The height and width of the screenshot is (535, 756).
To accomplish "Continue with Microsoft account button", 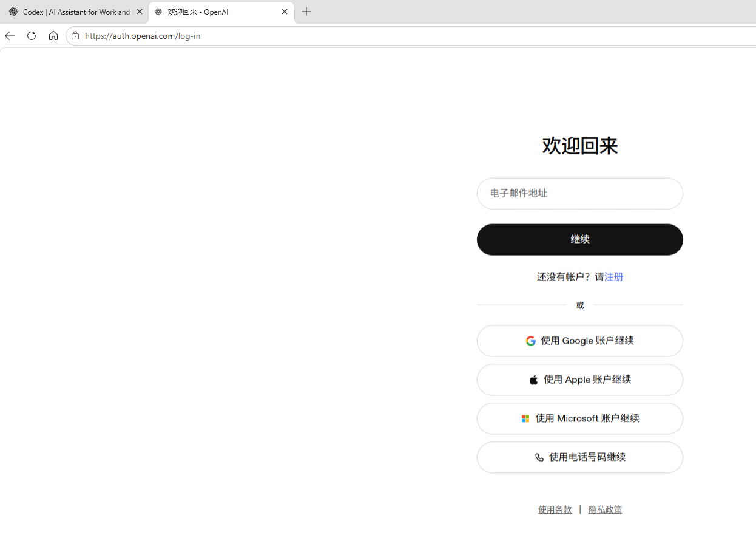I will [579, 418].
